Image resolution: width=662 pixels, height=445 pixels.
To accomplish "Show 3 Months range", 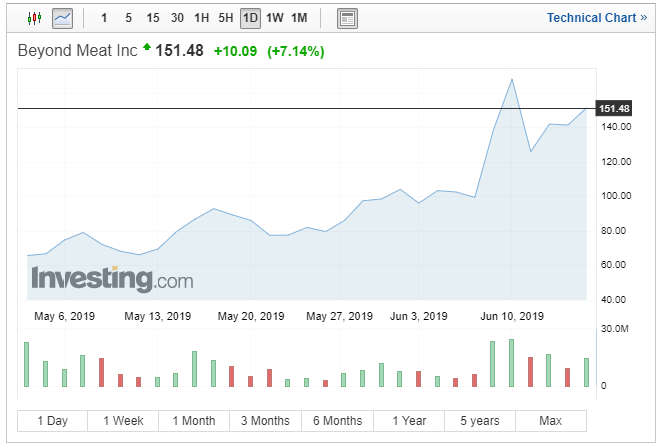I will tap(265, 421).
